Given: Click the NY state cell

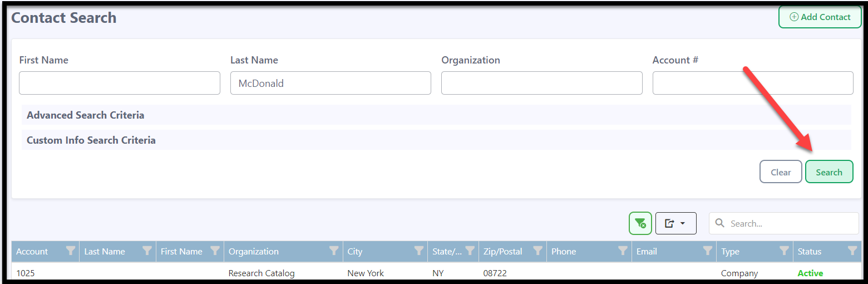Looking at the screenshot, I should (x=438, y=273).
